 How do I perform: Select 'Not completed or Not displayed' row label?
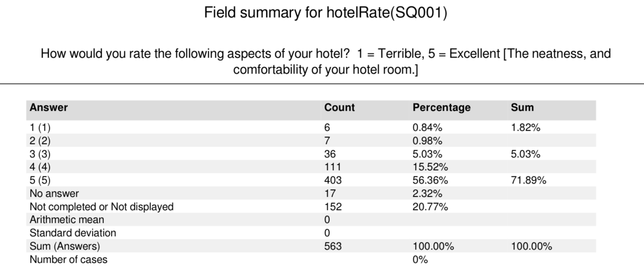tap(102, 207)
